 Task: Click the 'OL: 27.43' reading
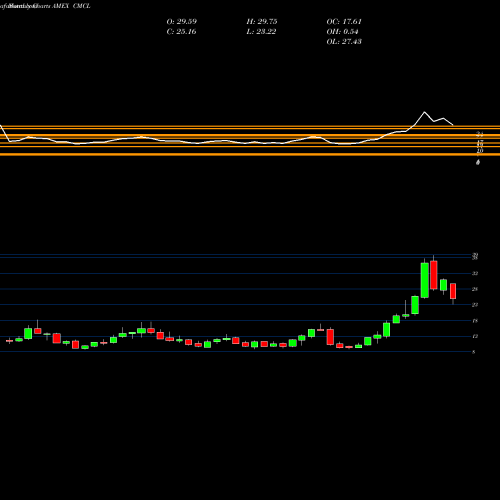pos(344,42)
